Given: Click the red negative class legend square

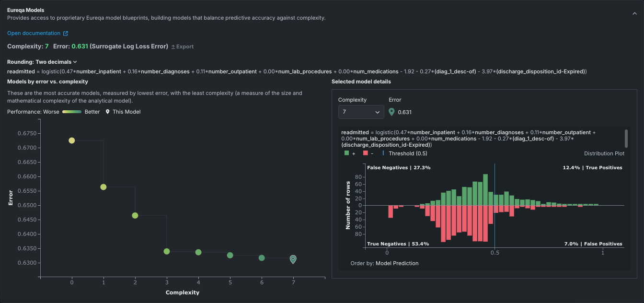Looking at the screenshot, I should tap(366, 153).
